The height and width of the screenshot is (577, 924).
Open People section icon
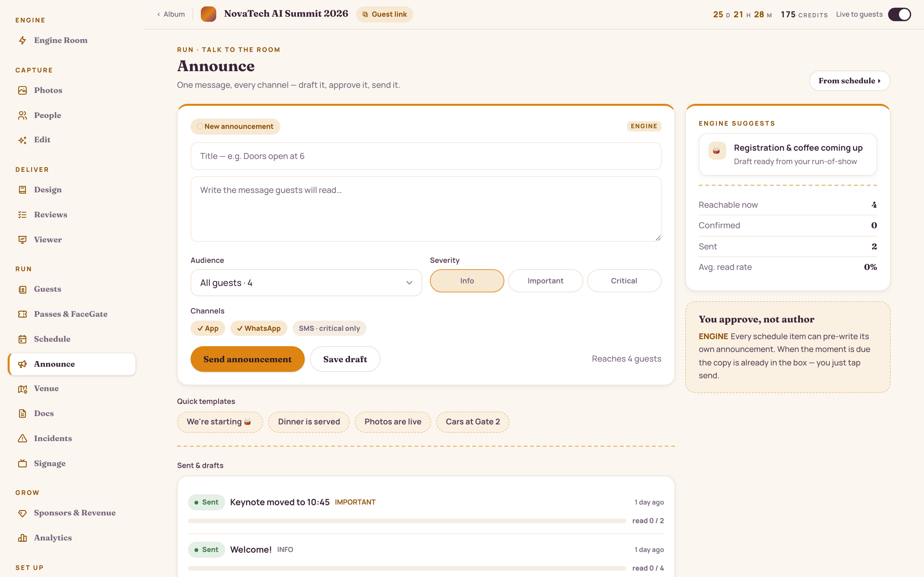tap(22, 115)
